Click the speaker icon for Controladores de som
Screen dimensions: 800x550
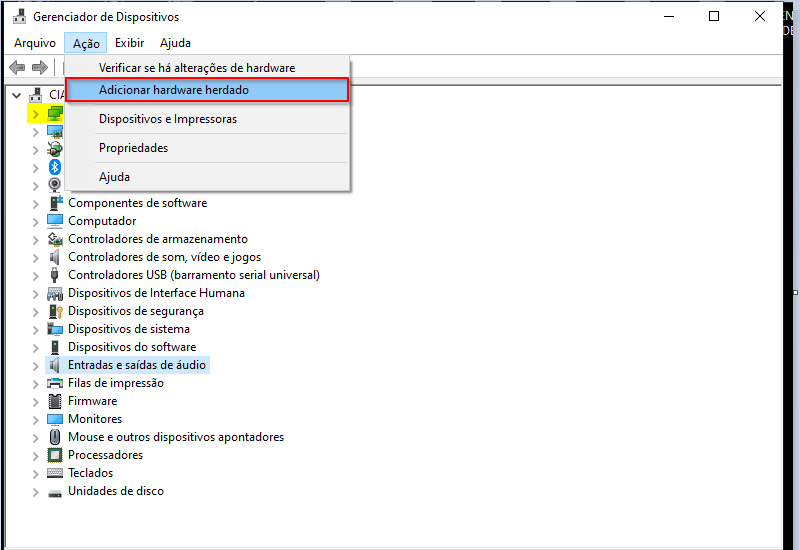click(55, 257)
